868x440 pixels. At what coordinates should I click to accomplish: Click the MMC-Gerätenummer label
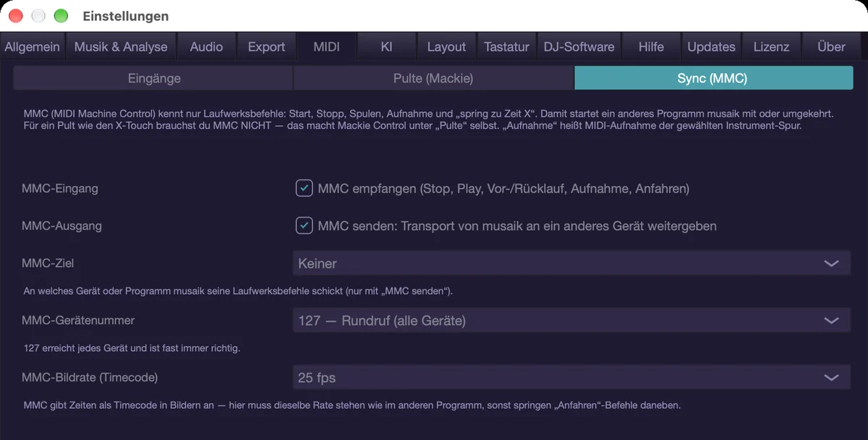(78, 320)
